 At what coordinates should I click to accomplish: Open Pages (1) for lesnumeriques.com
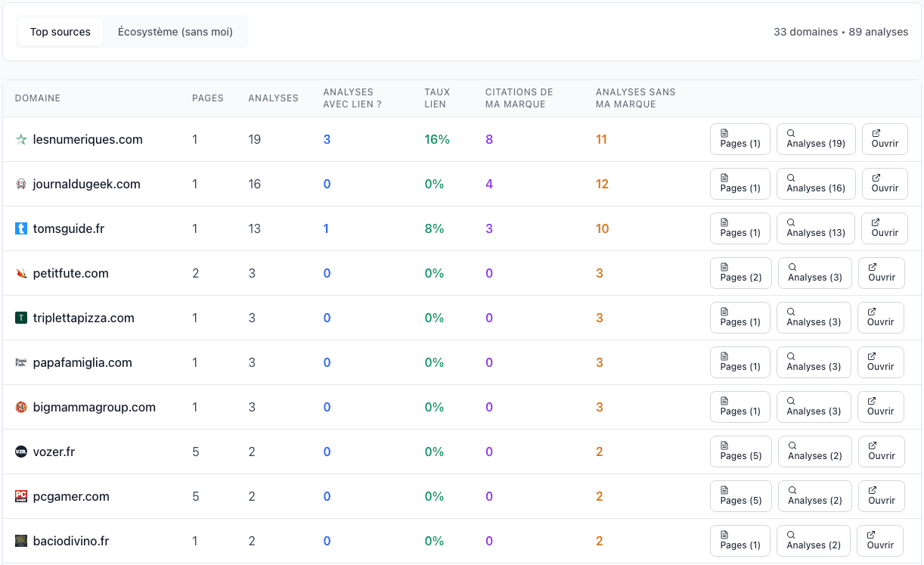coord(740,139)
